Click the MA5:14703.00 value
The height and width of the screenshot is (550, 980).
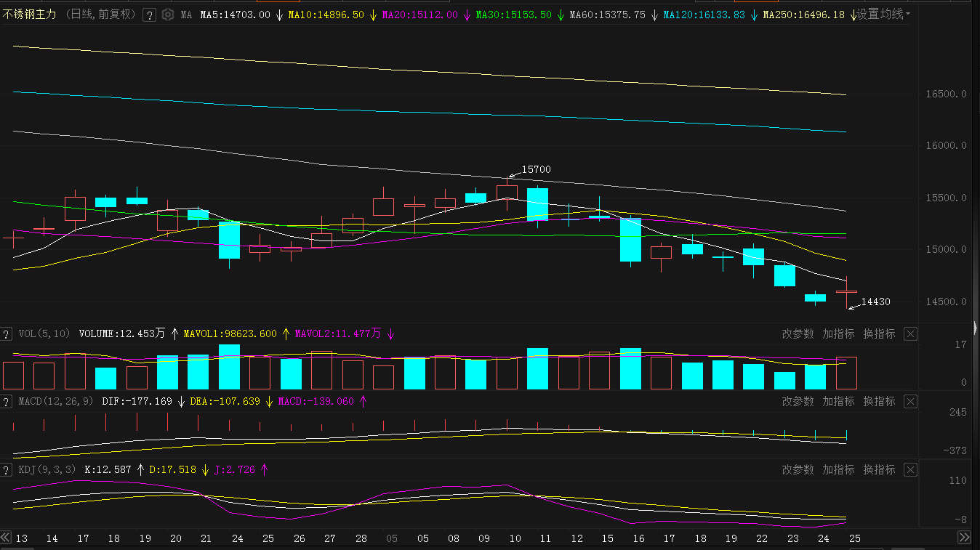[x=235, y=15]
